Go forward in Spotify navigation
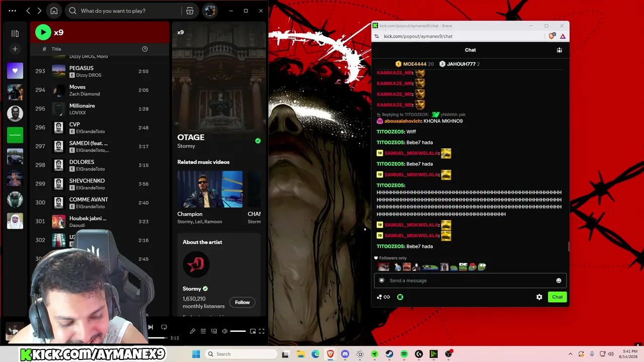 click(39, 11)
